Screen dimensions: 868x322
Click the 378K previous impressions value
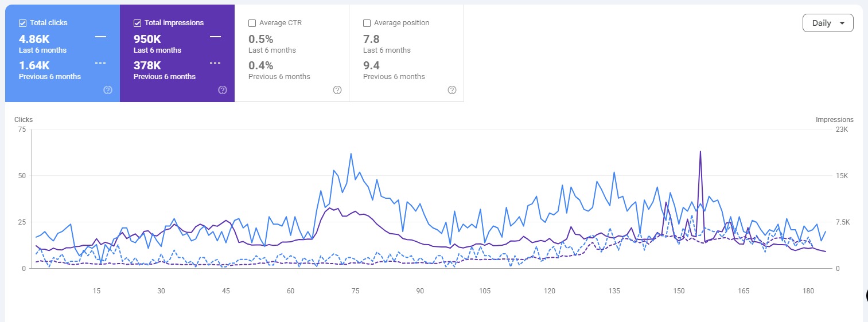pos(147,66)
